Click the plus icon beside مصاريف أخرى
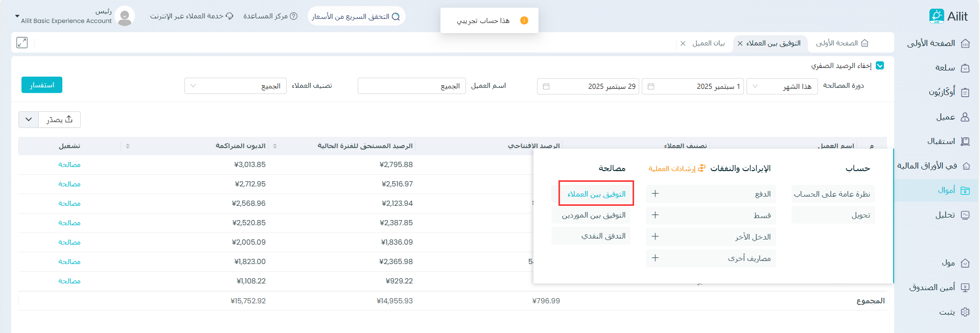Screen dimensions: 980x333 [x=655, y=258]
